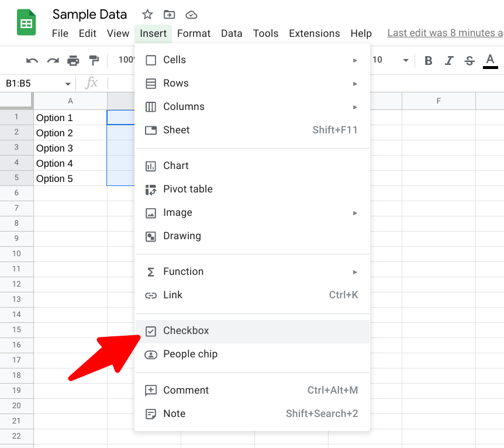Image resolution: width=504 pixels, height=448 pixels.
Task: Click the fx formula button
Action: 91,84
